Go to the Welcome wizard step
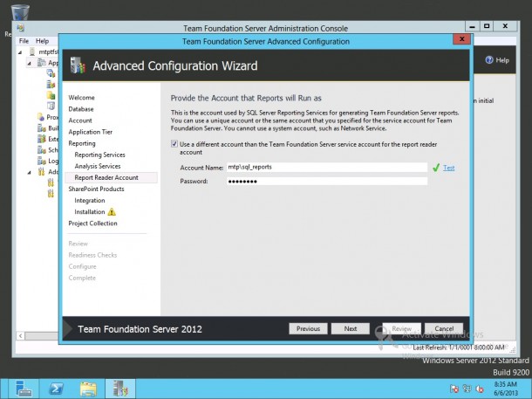 81,98
